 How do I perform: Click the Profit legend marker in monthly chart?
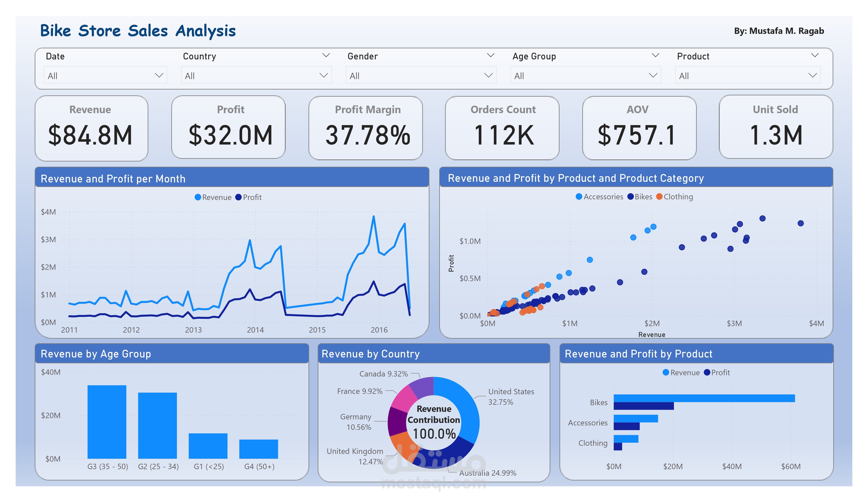click(238, 197)
